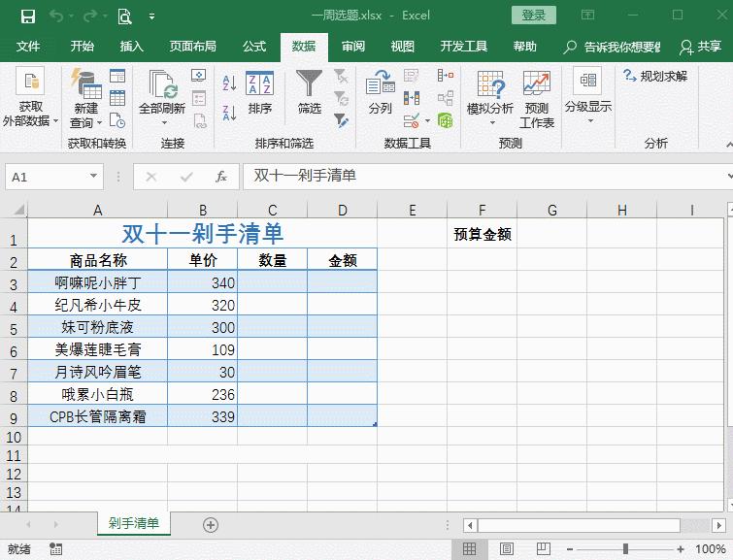Click cell with value 109
The image size is (733, 560).
(x=202, y=349)
